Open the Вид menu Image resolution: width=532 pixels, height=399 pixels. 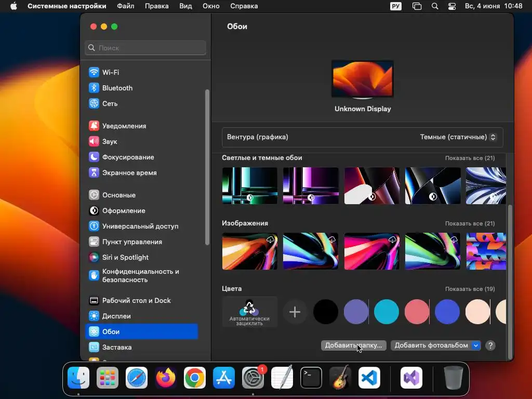point(185,6)
